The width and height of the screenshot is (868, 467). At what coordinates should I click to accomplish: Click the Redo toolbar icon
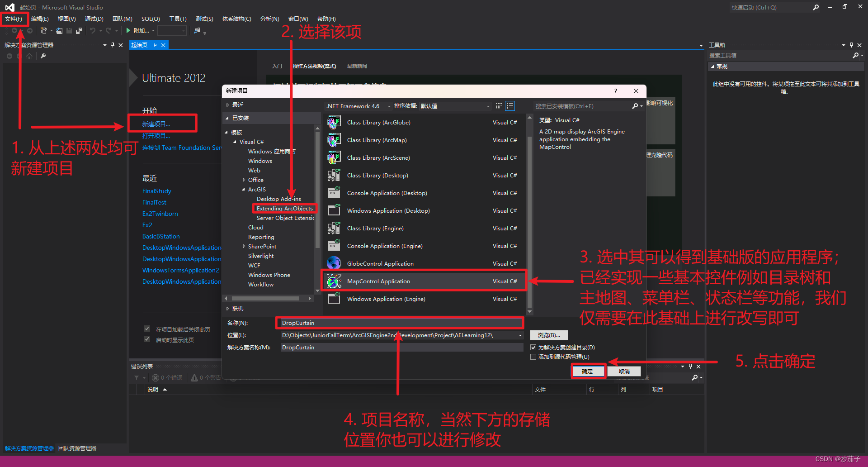point(108,31)
